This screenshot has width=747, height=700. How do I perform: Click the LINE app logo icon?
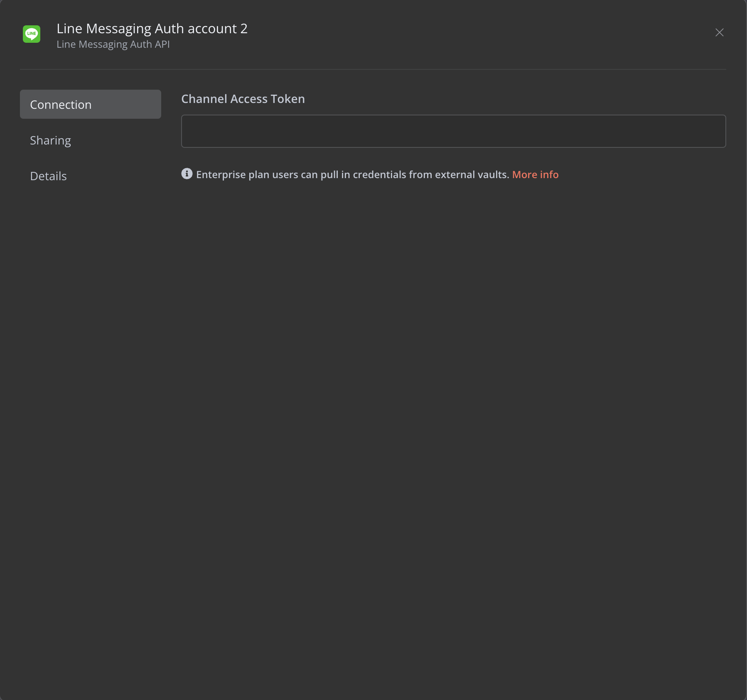[32, 34]
